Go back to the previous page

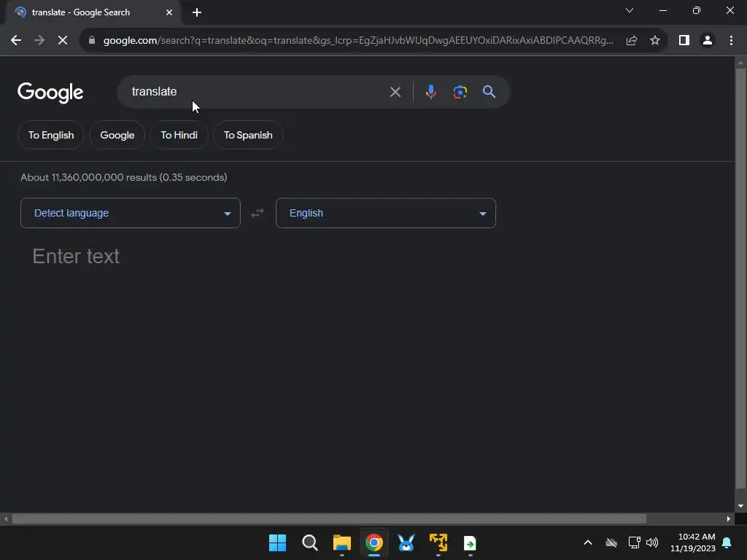(16, 41)
